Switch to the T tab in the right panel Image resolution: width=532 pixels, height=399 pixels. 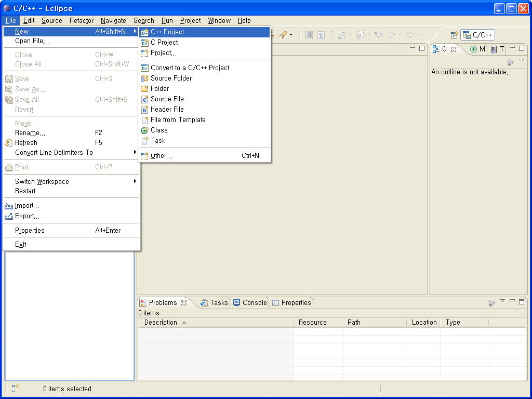498,49
